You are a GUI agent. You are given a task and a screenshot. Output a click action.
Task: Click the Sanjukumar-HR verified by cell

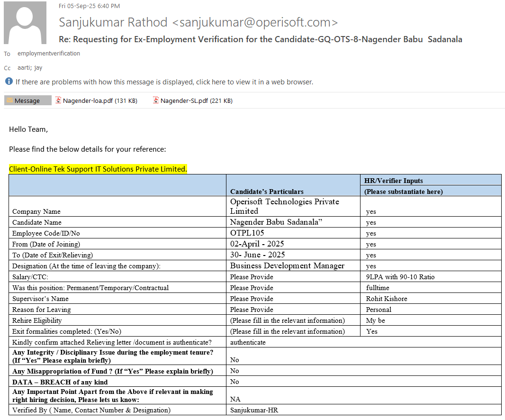[x=254, y=410]
